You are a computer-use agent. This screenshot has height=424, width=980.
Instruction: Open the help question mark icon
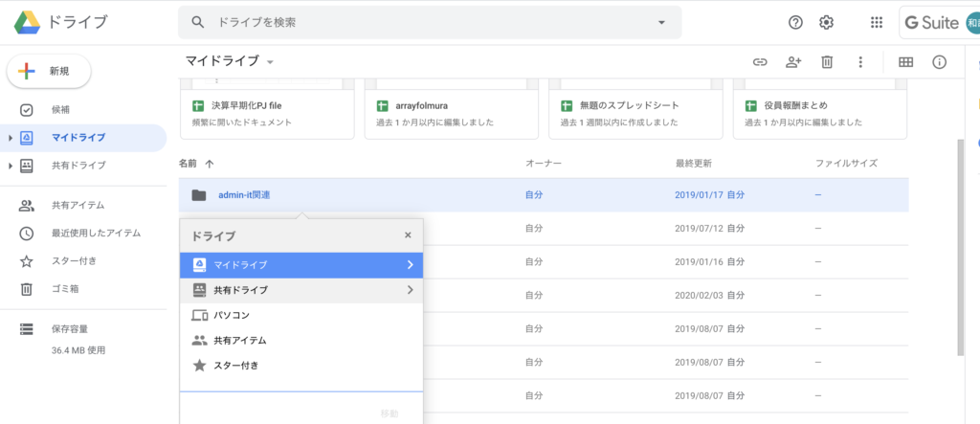pyautogui.click(x=795, y=23)
